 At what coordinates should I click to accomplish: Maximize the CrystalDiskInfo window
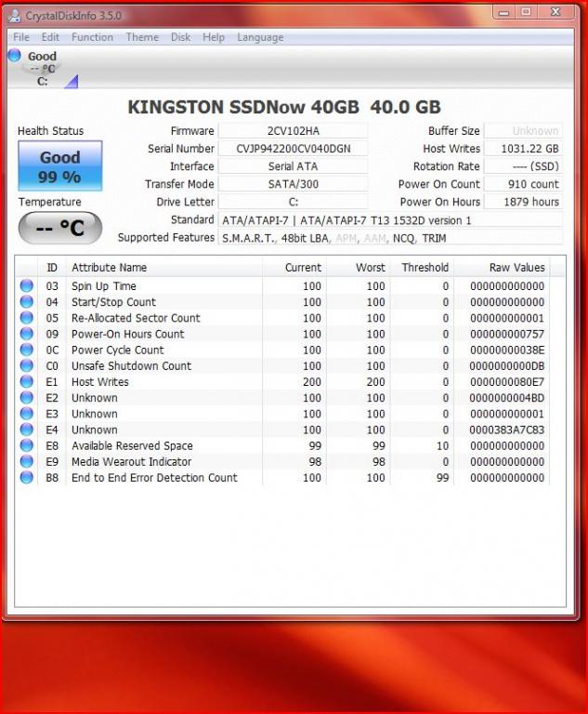[x=526, y=12]
